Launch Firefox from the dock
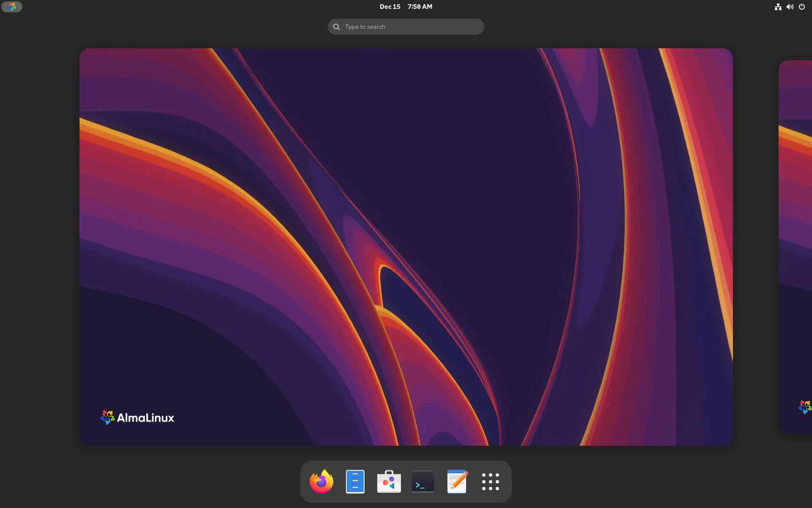This screenshot has height=508, width=812. (321, 482)
